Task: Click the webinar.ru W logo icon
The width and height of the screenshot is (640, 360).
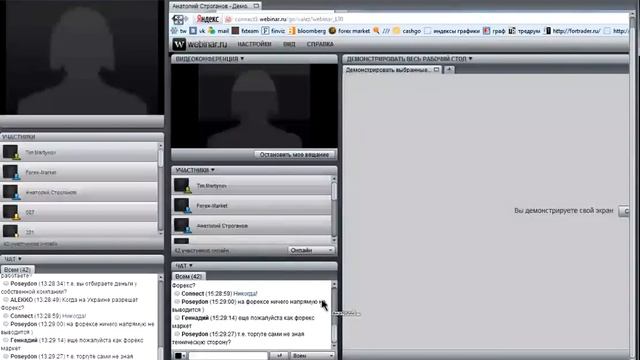Action: 179,44
